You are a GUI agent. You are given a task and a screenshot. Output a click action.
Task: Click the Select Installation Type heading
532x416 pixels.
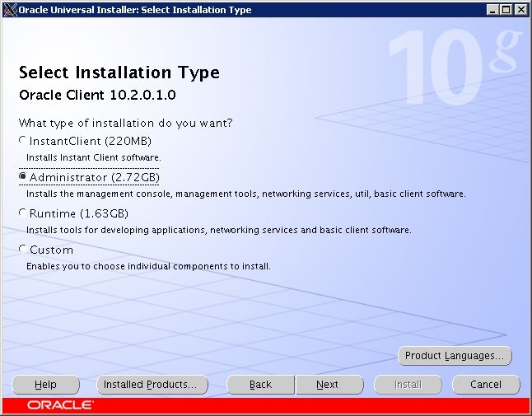[119, 72]
